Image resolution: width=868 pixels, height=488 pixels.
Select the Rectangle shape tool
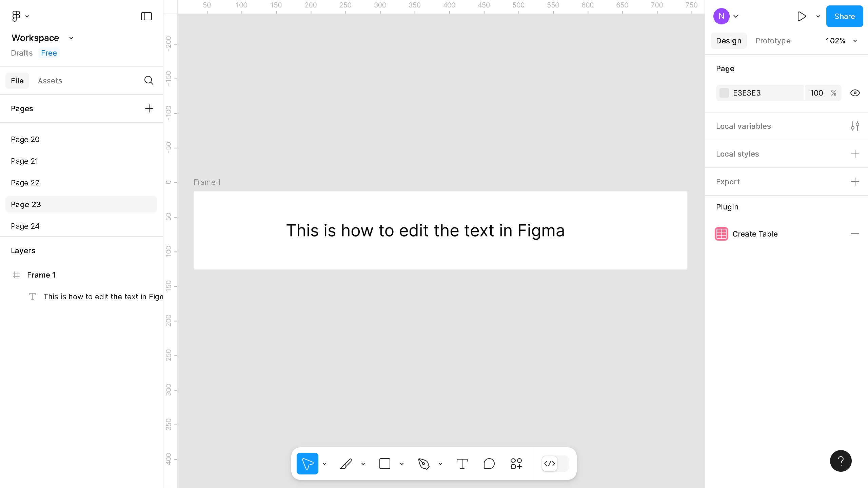point(385,464)
